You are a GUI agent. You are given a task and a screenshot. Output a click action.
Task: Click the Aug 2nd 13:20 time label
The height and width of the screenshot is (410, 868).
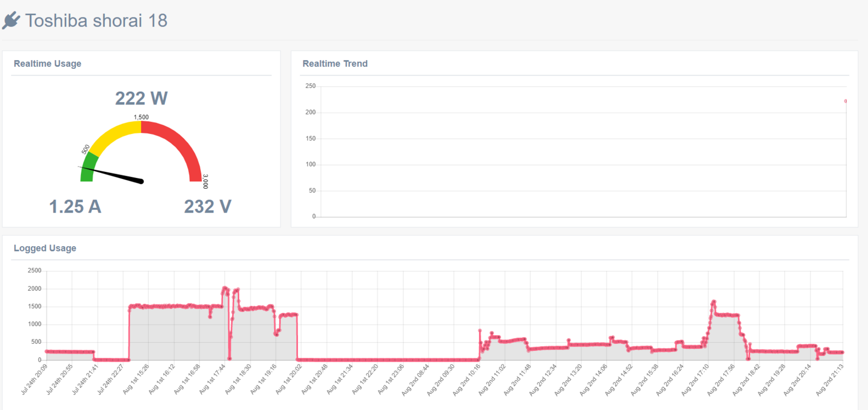569,380
